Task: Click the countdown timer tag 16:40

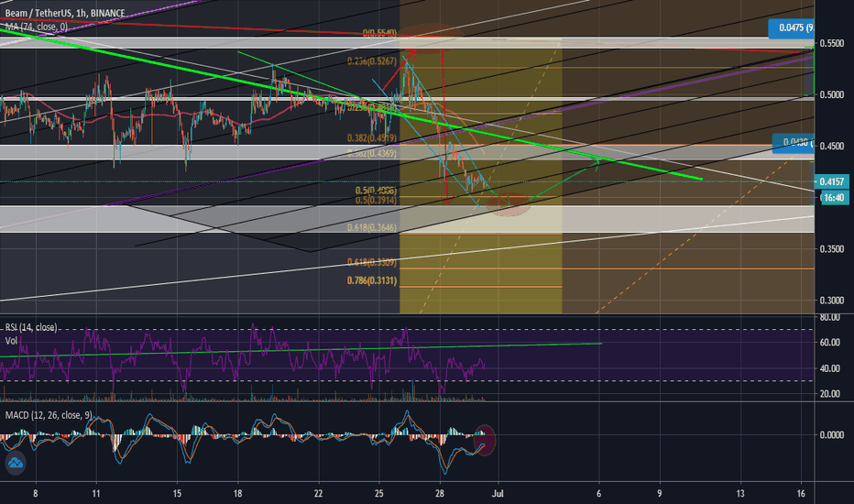Action: tap(833, 197)
